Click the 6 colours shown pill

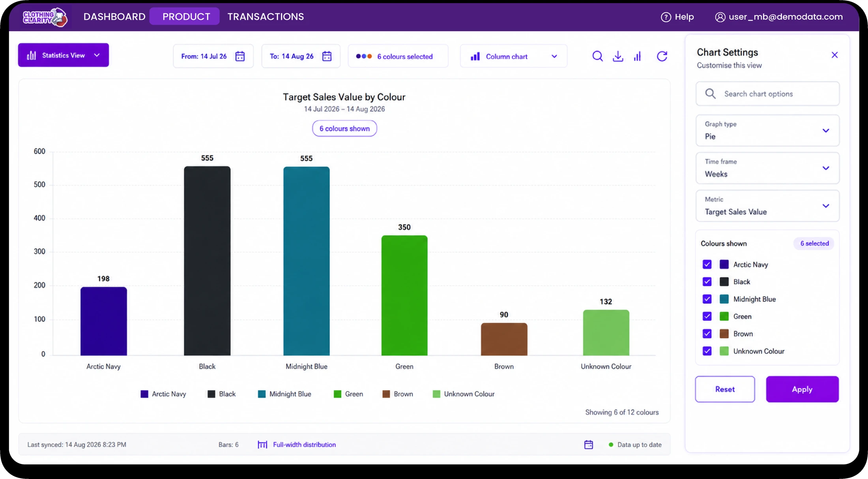[344, 129]
